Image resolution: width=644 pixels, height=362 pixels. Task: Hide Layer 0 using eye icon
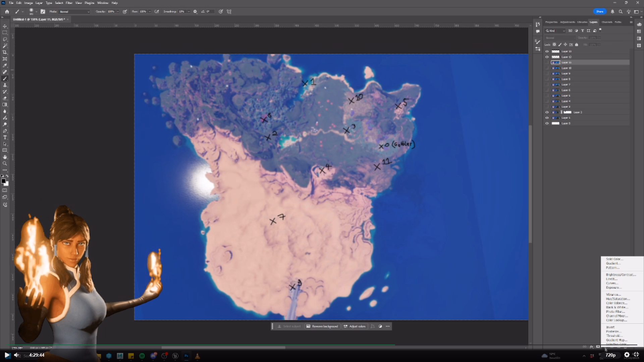[x=547, y=123]
